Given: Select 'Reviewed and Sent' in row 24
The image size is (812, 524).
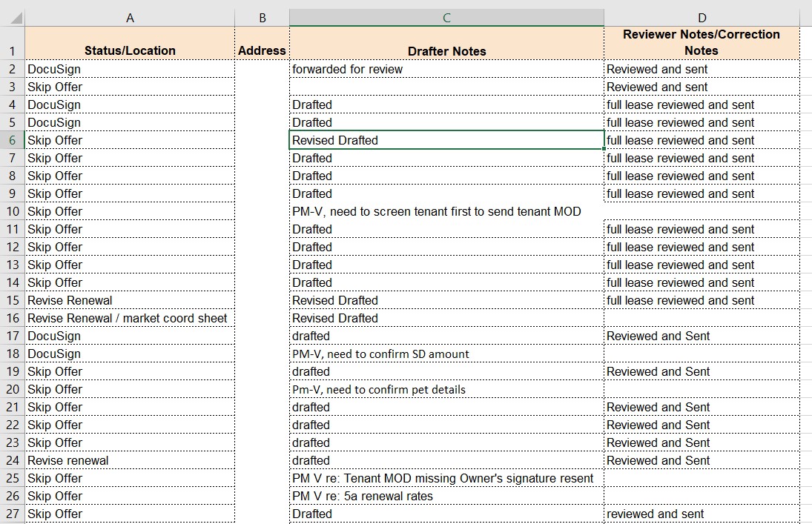Looking at the screenshot, I should click(x=702, y=460).
